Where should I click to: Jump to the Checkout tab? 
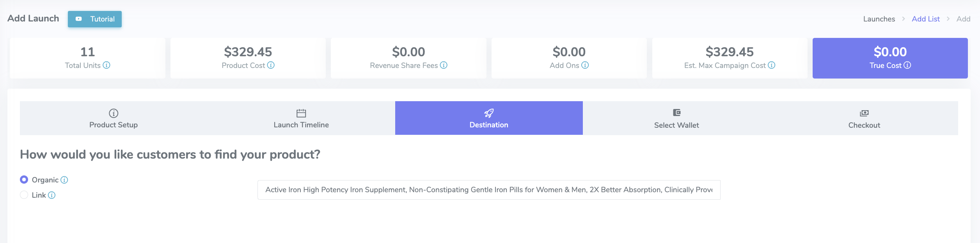click(864, 118)
